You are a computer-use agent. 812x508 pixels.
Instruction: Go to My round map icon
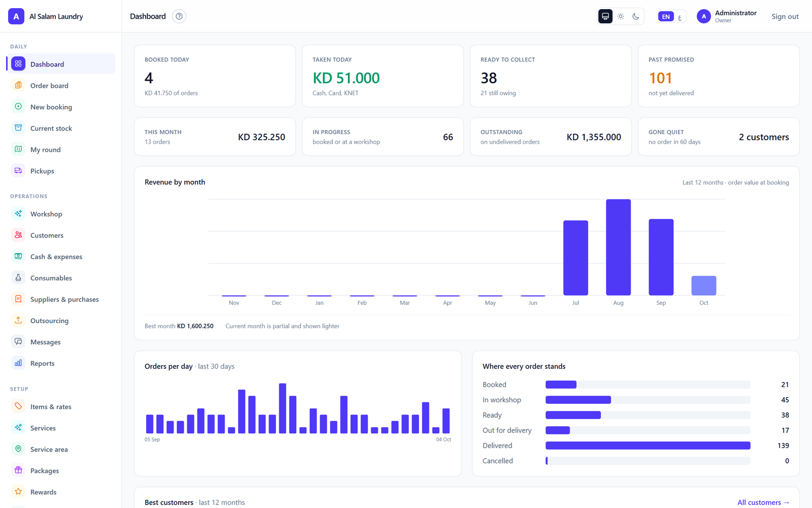coord(18,149)
